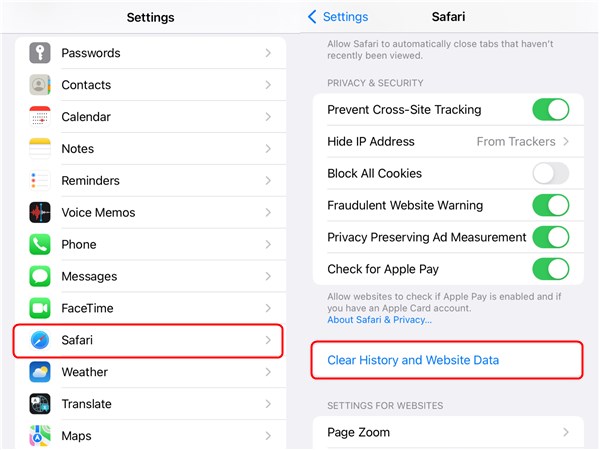This screenshot has height=450, width=600.
Task: Toggle Privacy Preserving Ad Measurement off
Action: (x=550, y=237)
